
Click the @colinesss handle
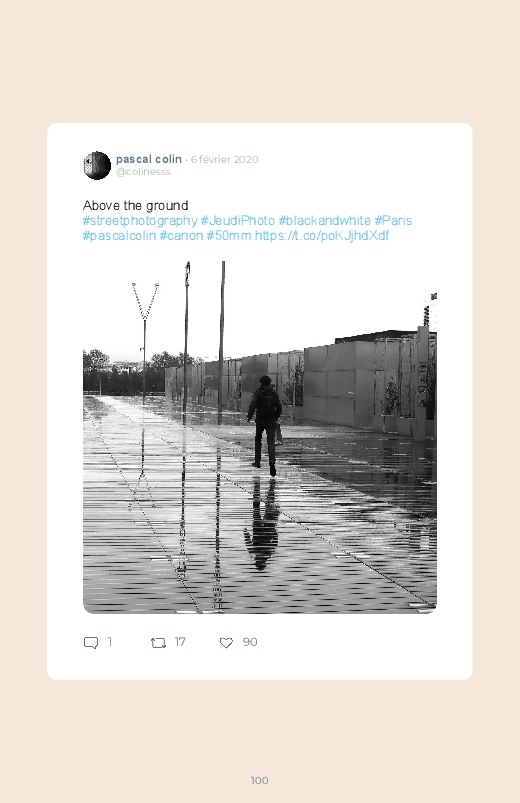tap(143, 172)
